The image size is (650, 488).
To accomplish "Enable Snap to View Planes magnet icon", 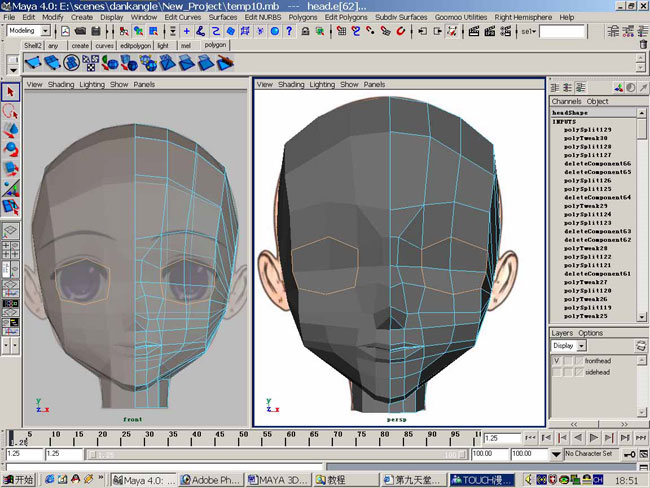I will click(x=386, y=31).
